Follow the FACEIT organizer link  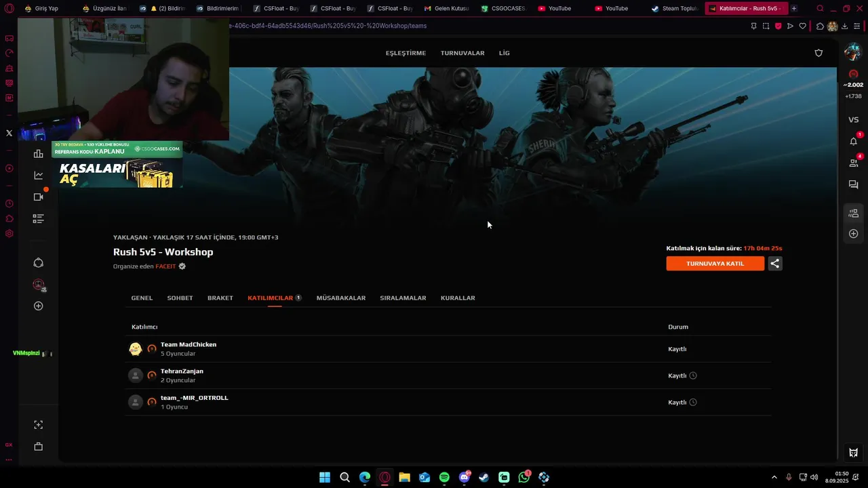click(x=165, y=266)
